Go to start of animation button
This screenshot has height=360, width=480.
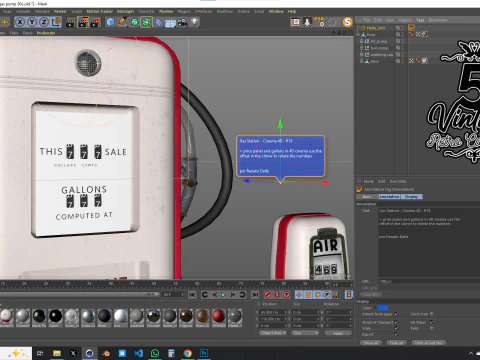[192, 295]
